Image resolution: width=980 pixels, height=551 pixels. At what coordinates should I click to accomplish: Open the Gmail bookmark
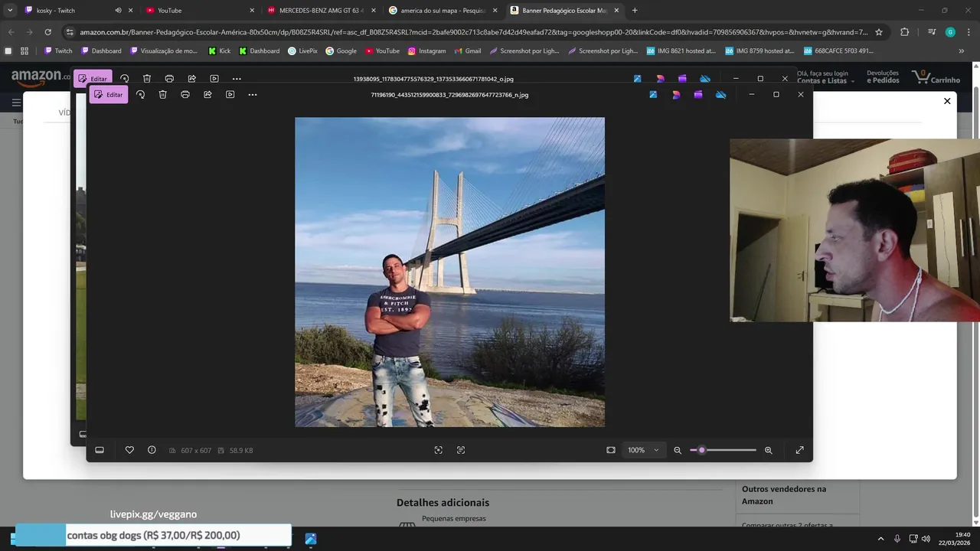468,51
